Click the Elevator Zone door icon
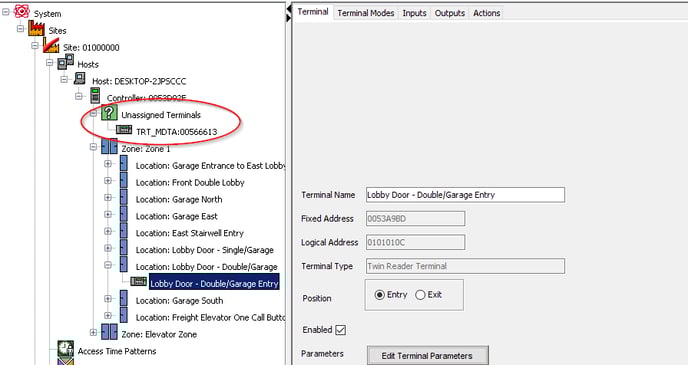 click(x=109, y=332)
